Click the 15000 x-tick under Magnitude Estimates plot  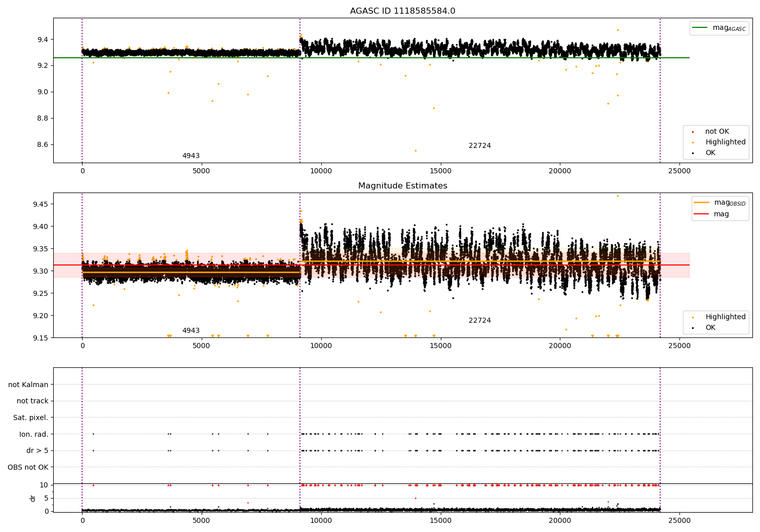click(440, 346)
